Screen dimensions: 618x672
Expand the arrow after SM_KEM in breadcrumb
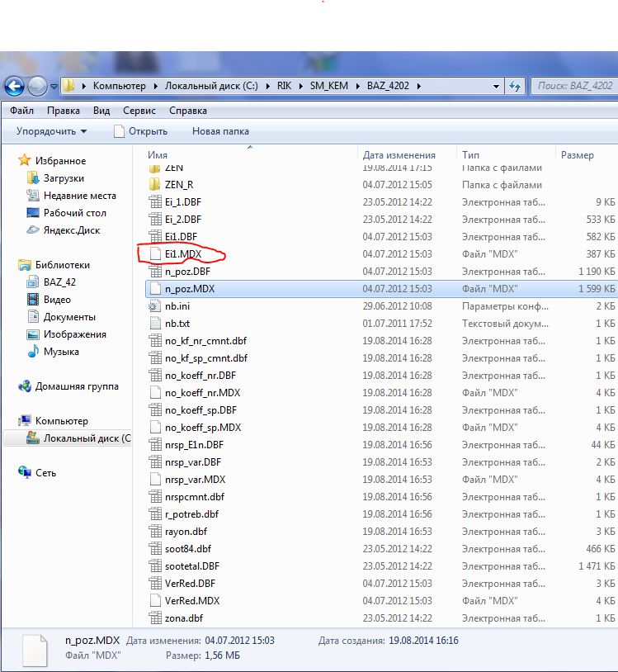coord(357,86)
